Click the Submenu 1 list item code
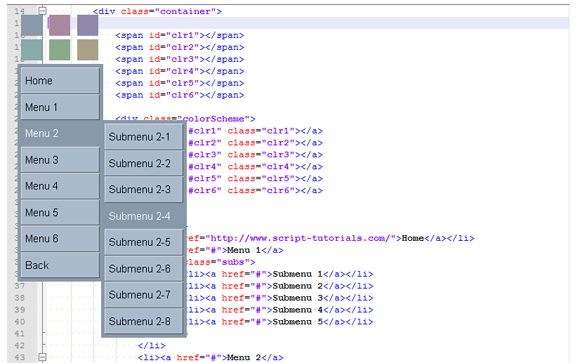Screen dimensions: 580x363 pos(280,274)
